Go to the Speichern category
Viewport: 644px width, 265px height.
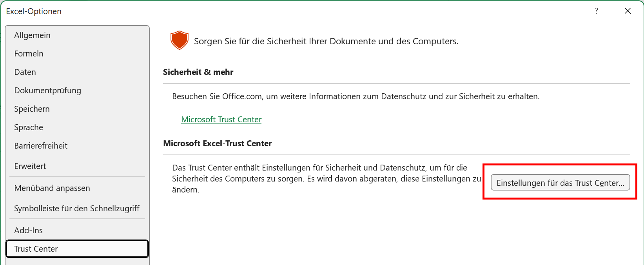[x=32, y=109]
